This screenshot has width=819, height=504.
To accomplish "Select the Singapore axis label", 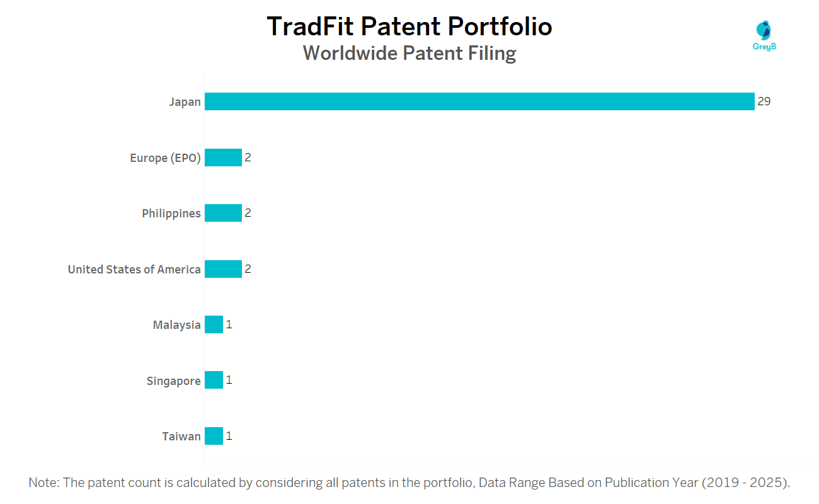I will [173, 381].
